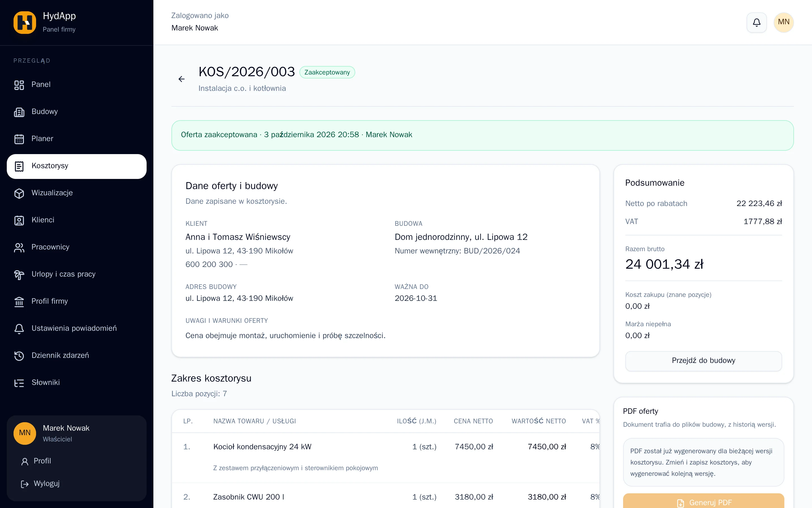
Task: Click the Zaakceptowany status badge
Action: pyautogui.click(x=327, y=72)
